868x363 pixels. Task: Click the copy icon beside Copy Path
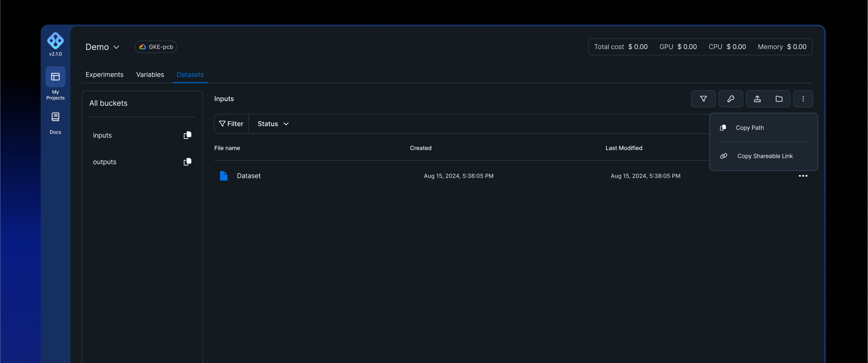click(x=723, y=128)
